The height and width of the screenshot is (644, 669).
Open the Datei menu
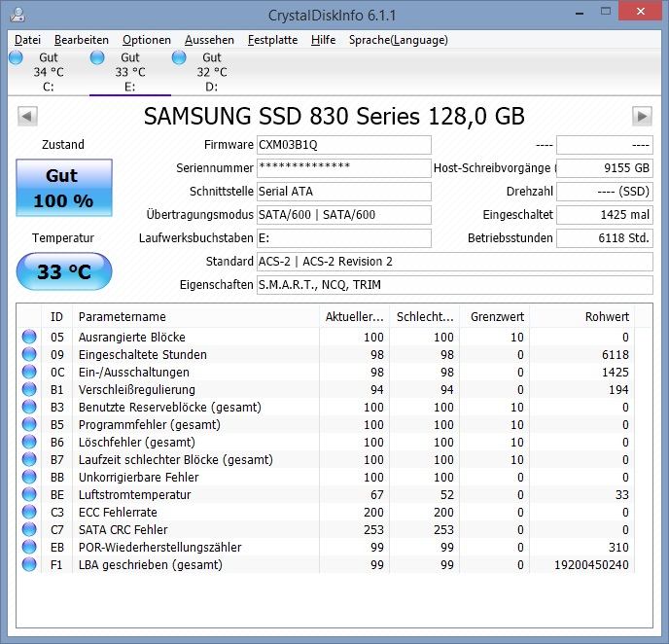pos(28,40)
